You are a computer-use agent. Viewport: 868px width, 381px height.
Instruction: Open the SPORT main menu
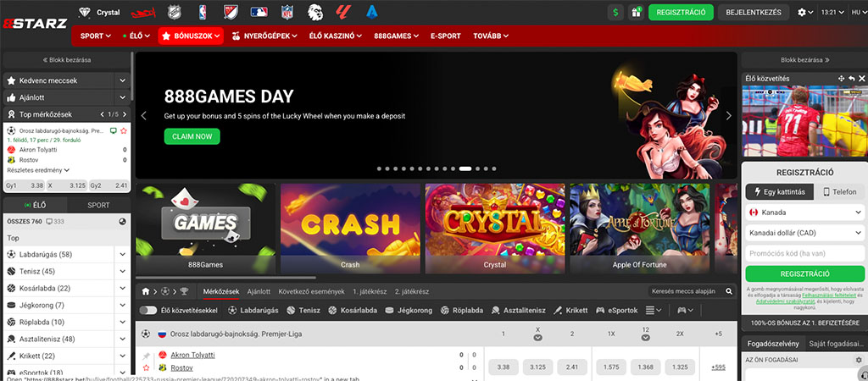tap(95, 36)
